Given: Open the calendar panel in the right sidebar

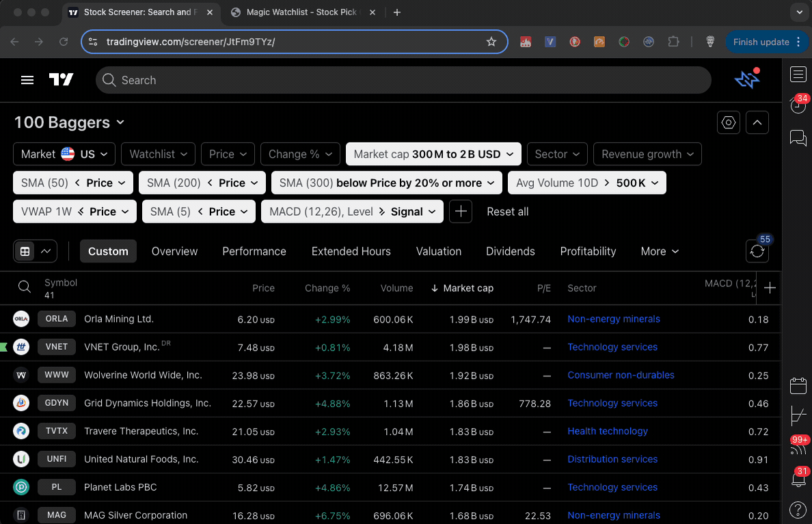Looking at the screenshot, I should [x=798, y=385].
